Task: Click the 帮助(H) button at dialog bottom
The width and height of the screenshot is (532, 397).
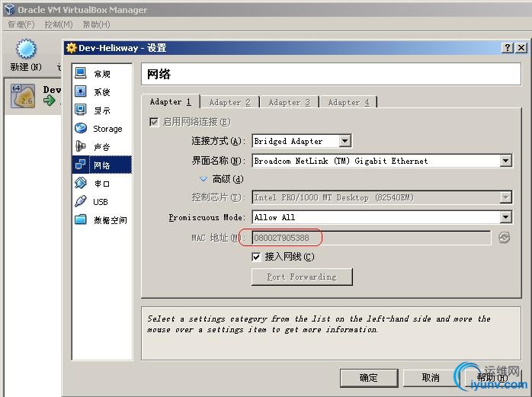Action: (492, 378)
